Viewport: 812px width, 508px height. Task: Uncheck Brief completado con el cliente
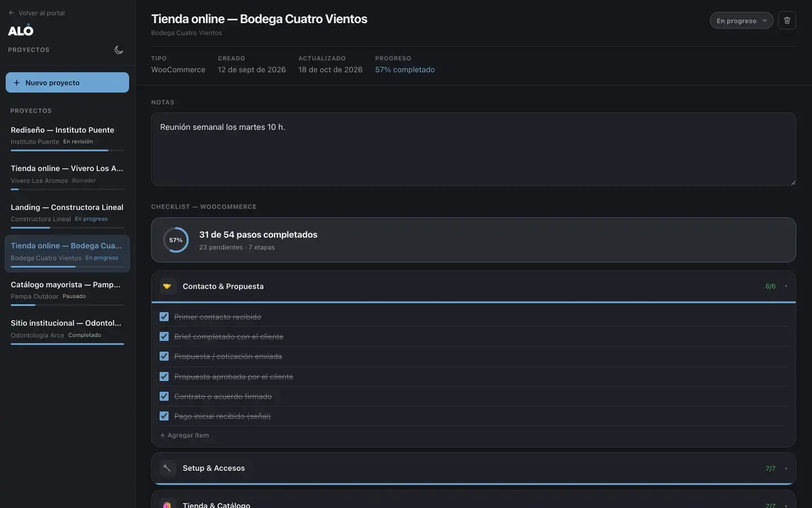click(164, 336)
